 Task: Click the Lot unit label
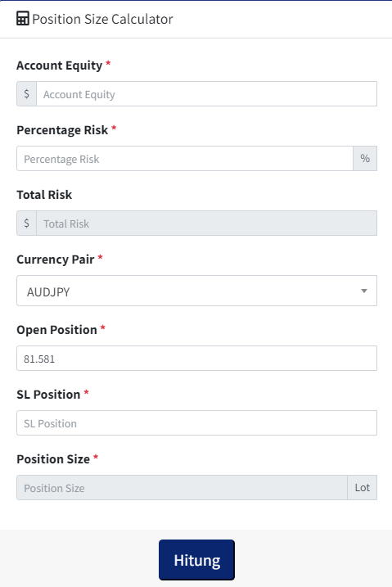[x=362, y=487]
